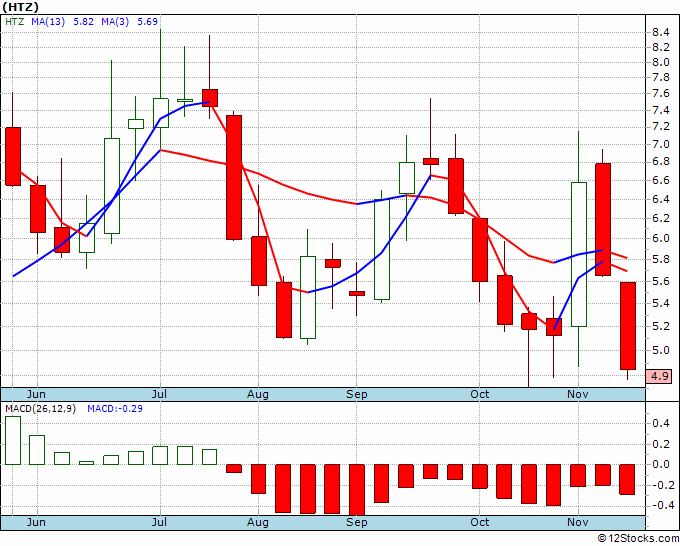The height and width of the screenshot is (546, 680).
Task: Click the final red MACD histogram bar
Action: point(627,479)
